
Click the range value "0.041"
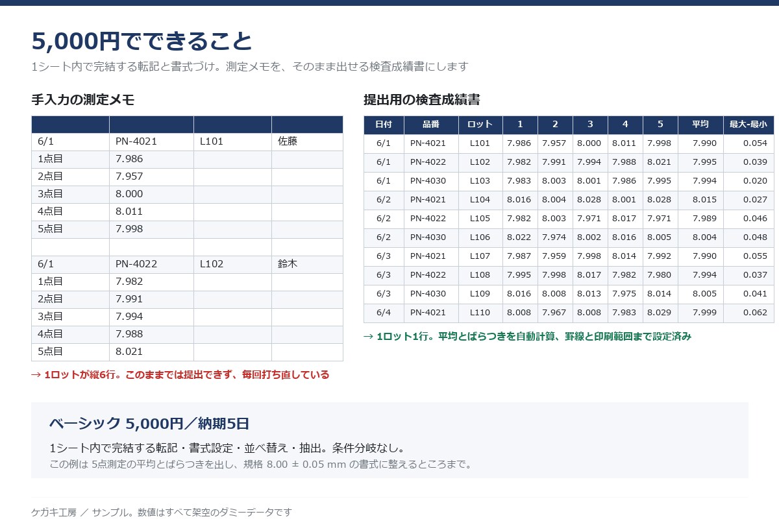pos(755,294)
